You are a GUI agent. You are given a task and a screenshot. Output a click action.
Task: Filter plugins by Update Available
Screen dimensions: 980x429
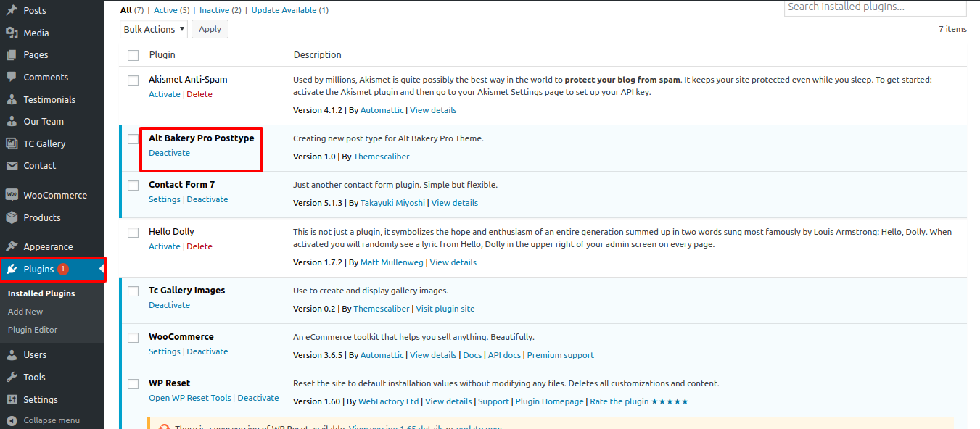284,10
